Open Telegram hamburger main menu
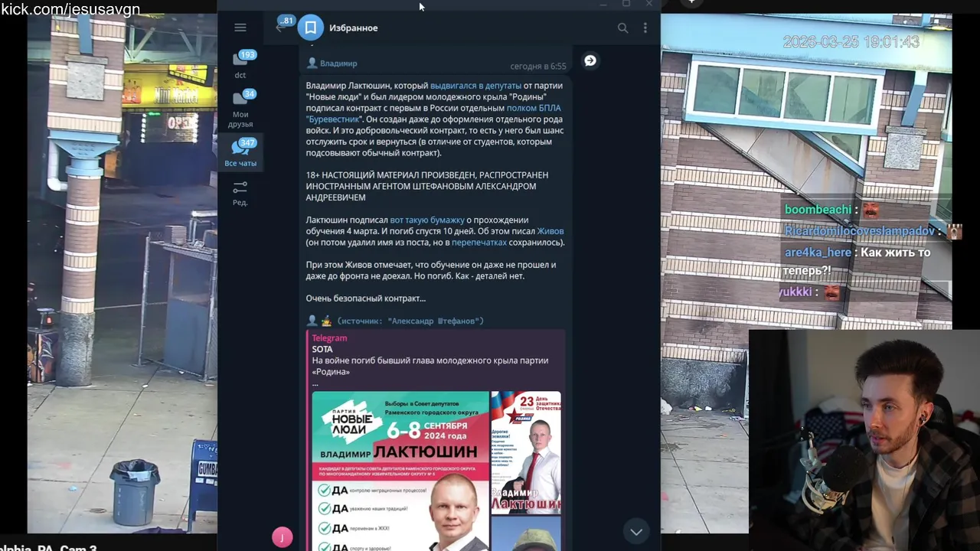 pos(240,28)
